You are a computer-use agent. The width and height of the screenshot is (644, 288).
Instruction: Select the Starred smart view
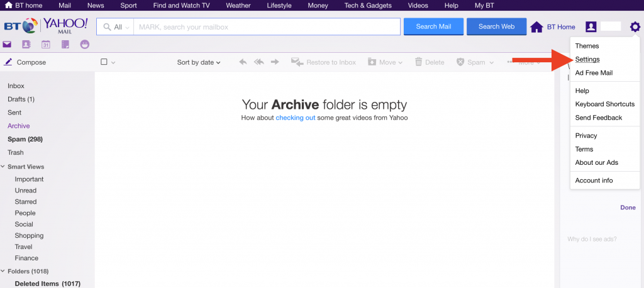(25, 202)
